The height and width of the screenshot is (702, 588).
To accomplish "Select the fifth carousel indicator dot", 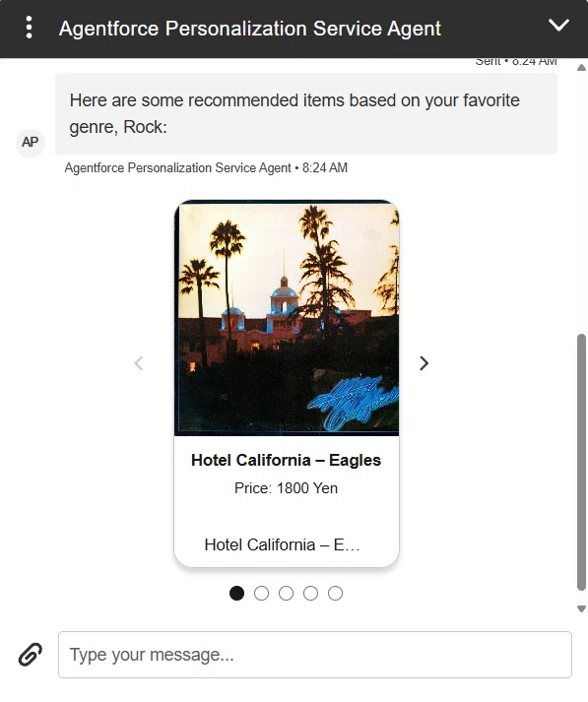I will click(336, 594).
